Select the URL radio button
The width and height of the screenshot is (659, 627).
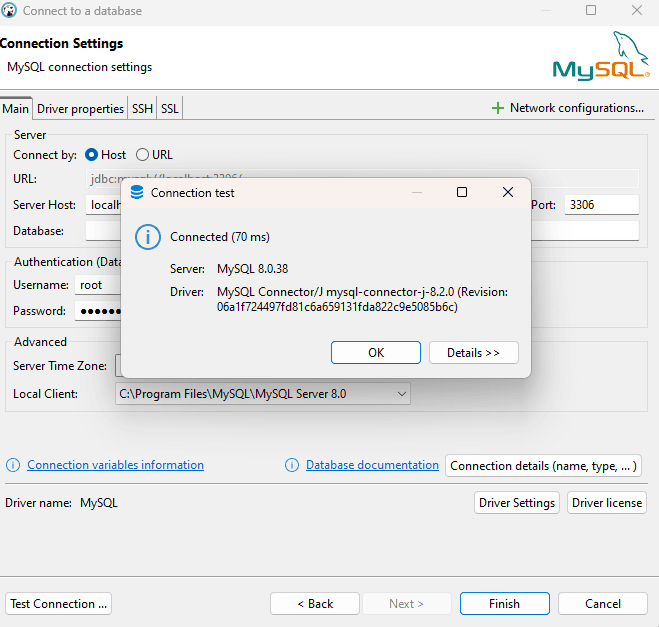tap(142, 155)
